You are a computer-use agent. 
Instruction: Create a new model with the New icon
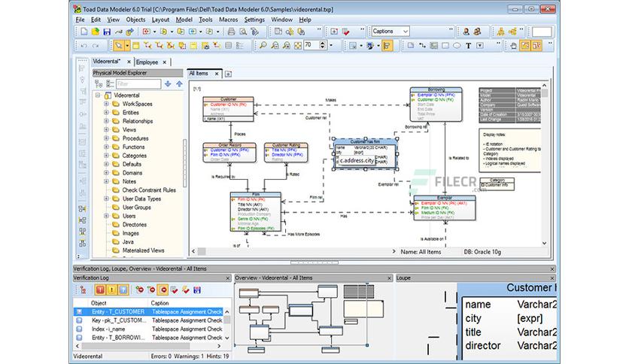click(x=84, y=32)
